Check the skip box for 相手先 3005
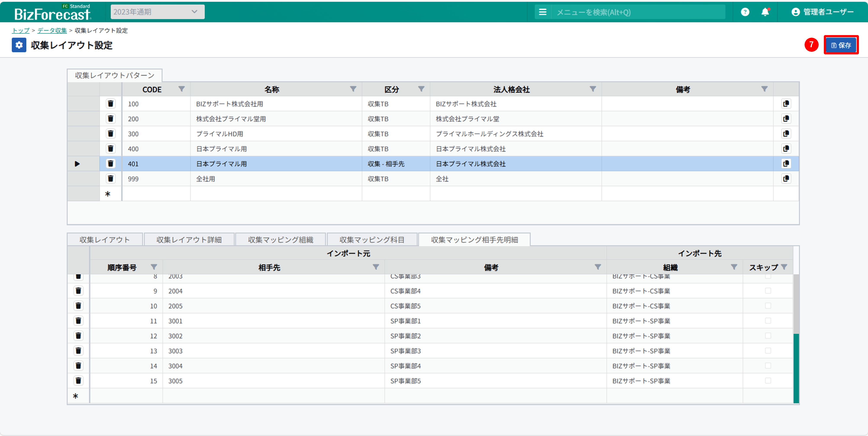The width and height of the screenshot is (868, 436). 768,381
